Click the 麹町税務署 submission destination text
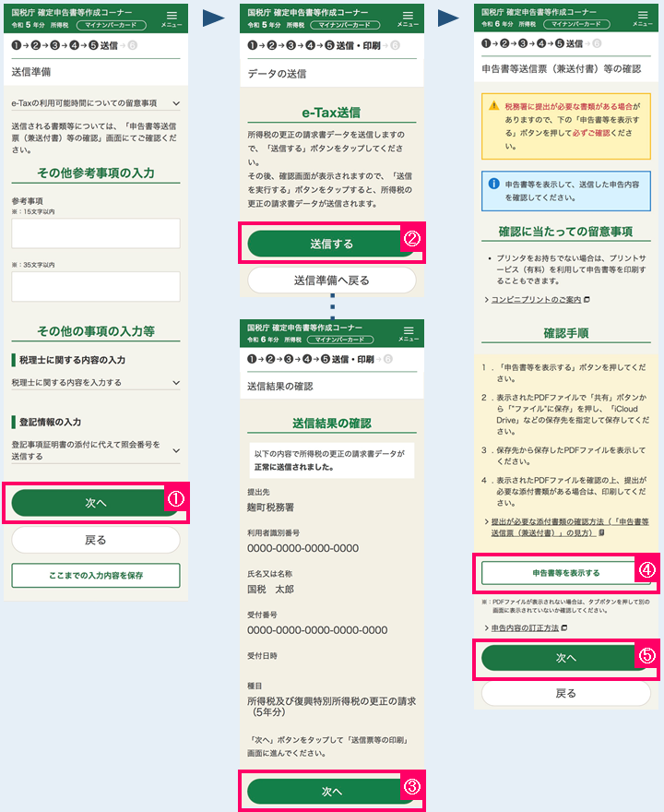The image size is (664, 812). click(270, 507)
